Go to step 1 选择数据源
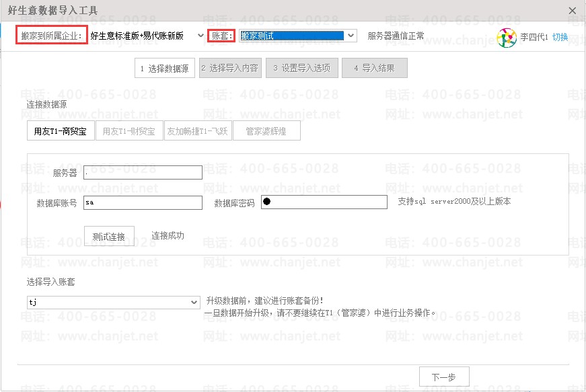Viewport: 586px width, 392px height. click(165, 69)
